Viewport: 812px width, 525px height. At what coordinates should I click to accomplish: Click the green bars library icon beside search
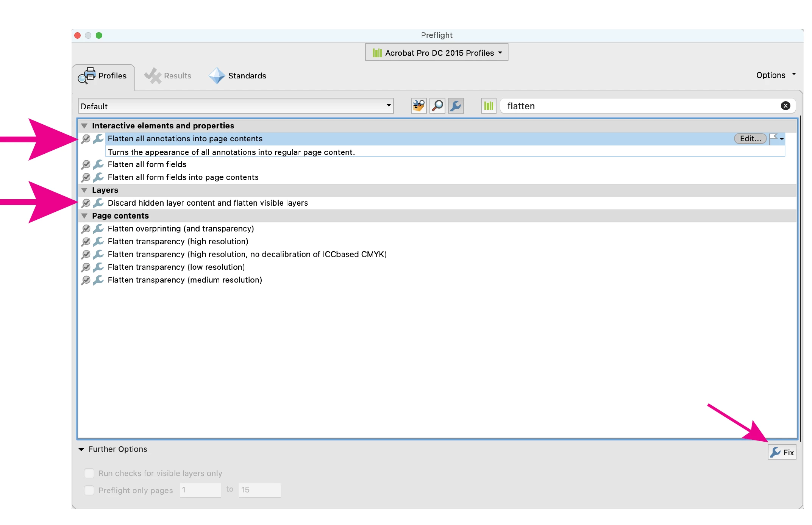(489, 106)
